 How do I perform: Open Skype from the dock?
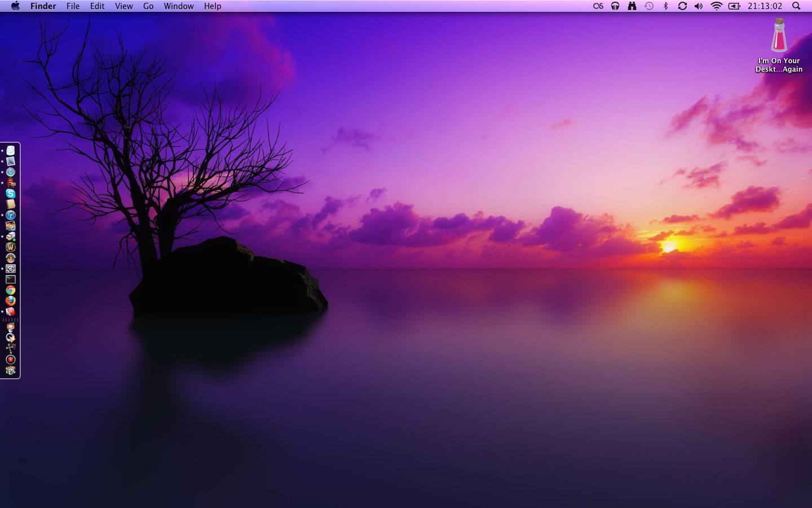[11, 194]
